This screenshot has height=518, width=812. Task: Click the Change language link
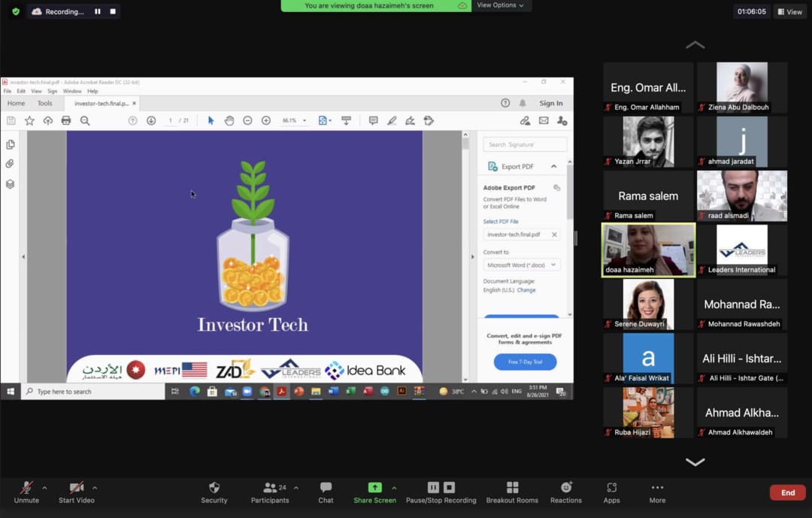pyautogui.click(x=526, y=290)
